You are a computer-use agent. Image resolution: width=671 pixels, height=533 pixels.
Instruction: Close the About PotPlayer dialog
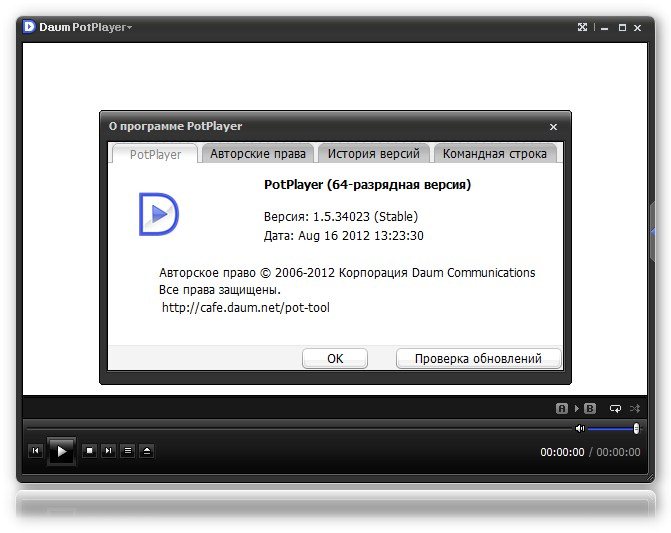tap(553, 127)
